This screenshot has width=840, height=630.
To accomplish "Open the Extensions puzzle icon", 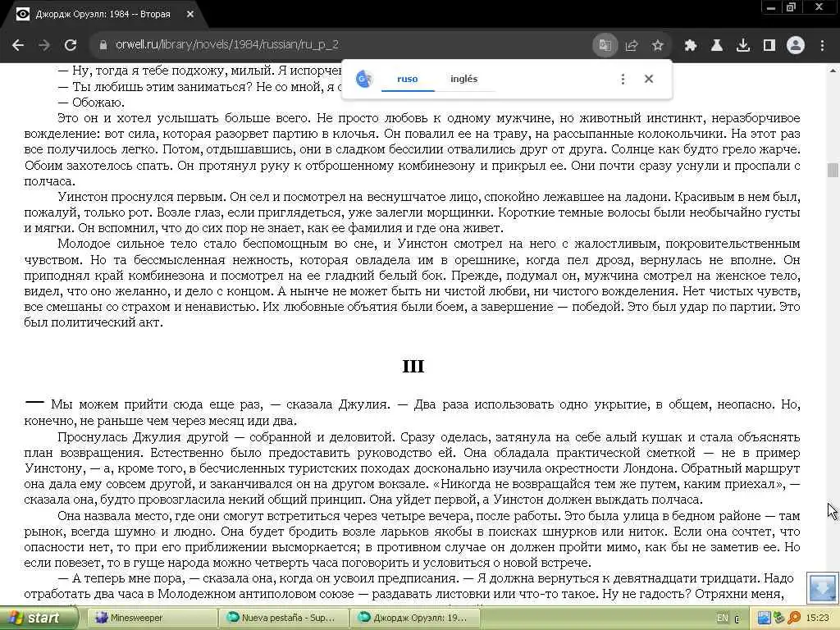I will click(x=691, y=46).
